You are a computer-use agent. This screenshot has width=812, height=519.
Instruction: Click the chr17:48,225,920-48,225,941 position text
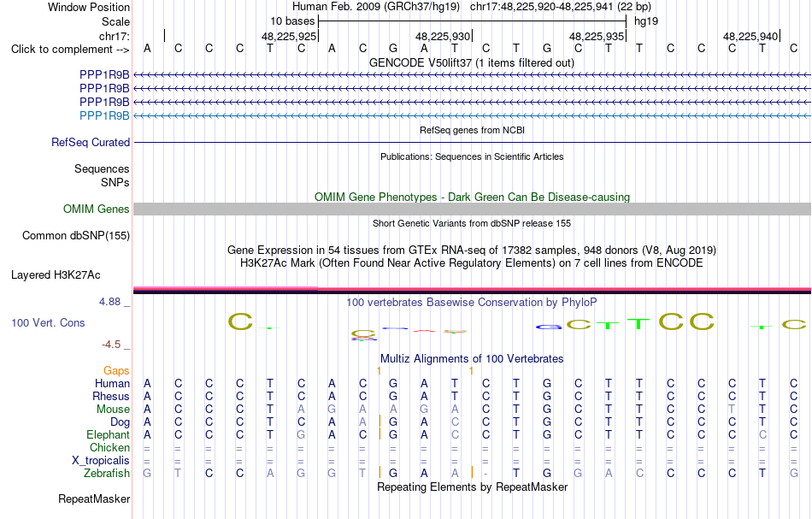[x=561, y=7]
